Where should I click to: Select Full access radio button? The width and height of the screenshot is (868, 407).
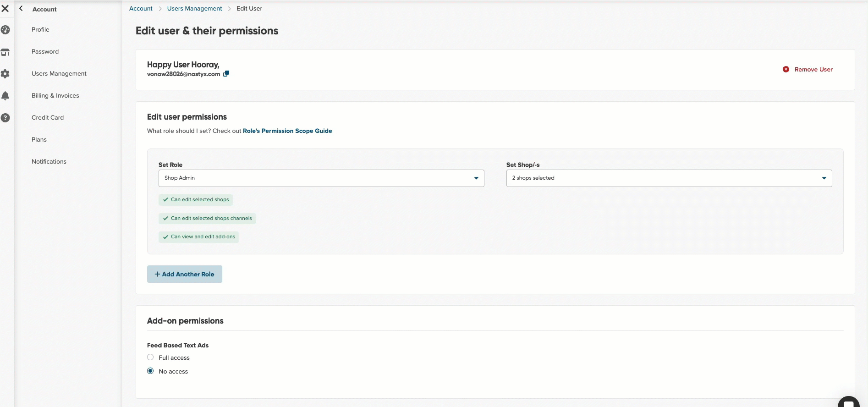[x=150, y=357]
